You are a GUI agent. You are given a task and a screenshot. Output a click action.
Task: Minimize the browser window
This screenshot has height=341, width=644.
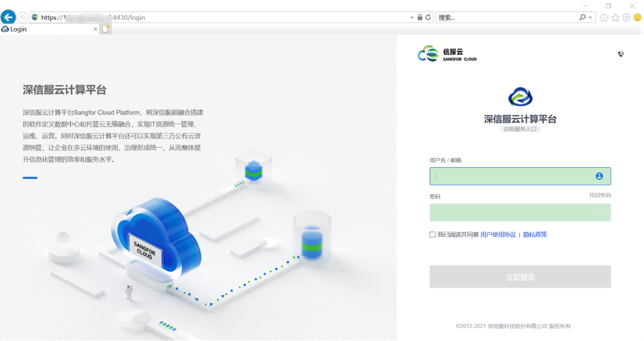(585, 6)
